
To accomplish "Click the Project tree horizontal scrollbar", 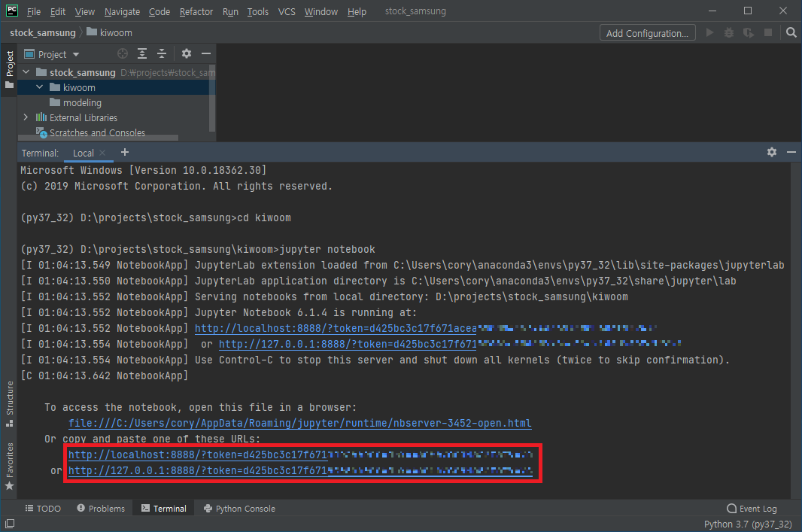I will coord(99,138).
